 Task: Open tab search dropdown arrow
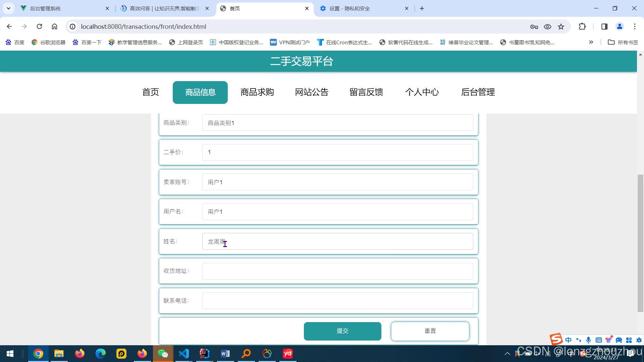pos(8,8)
